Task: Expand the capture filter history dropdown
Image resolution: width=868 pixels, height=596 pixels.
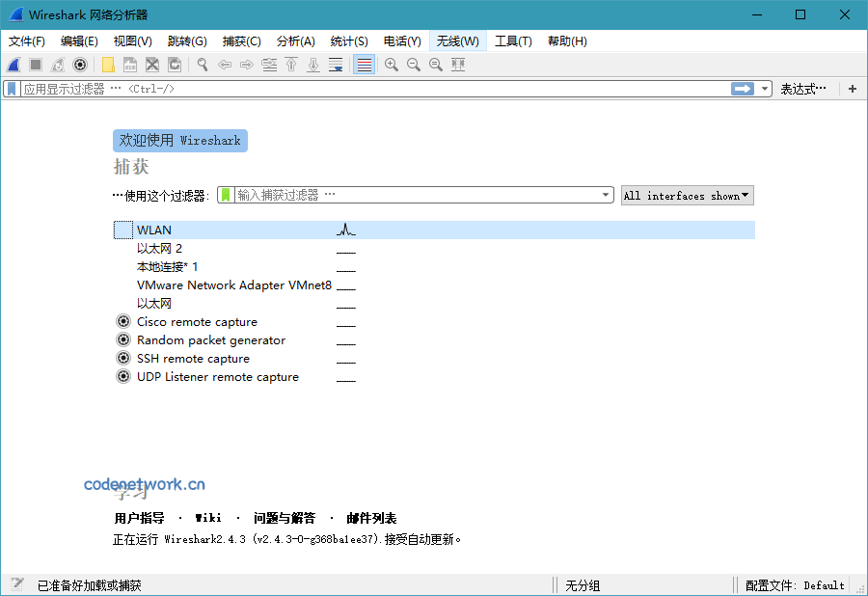Action: pos(606,194)
